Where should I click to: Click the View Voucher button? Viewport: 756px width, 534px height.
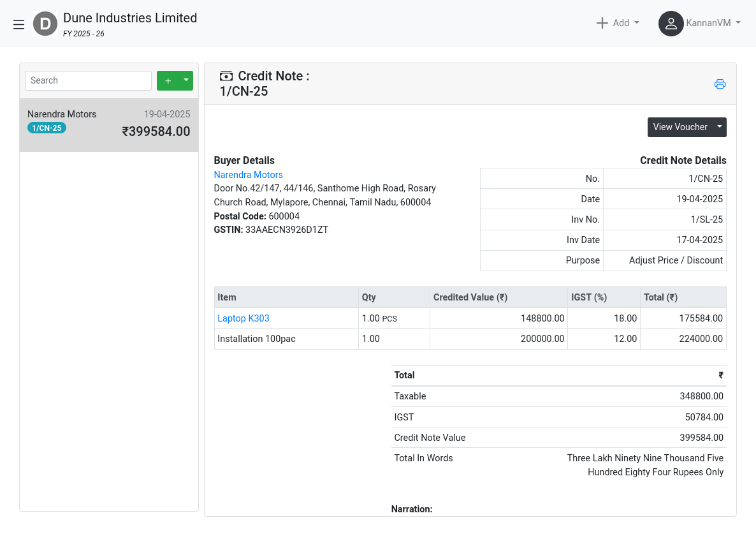680,127
